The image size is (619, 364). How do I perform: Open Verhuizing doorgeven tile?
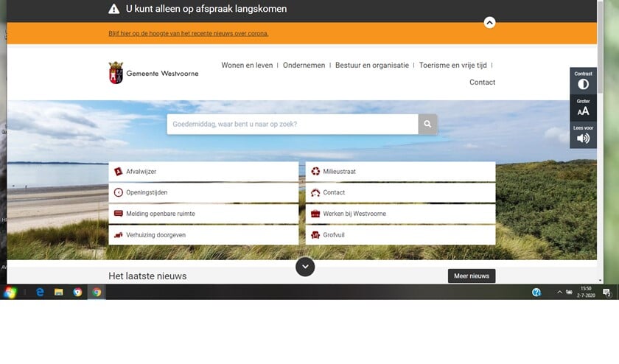pyautogui.click(x=203, y=235)
